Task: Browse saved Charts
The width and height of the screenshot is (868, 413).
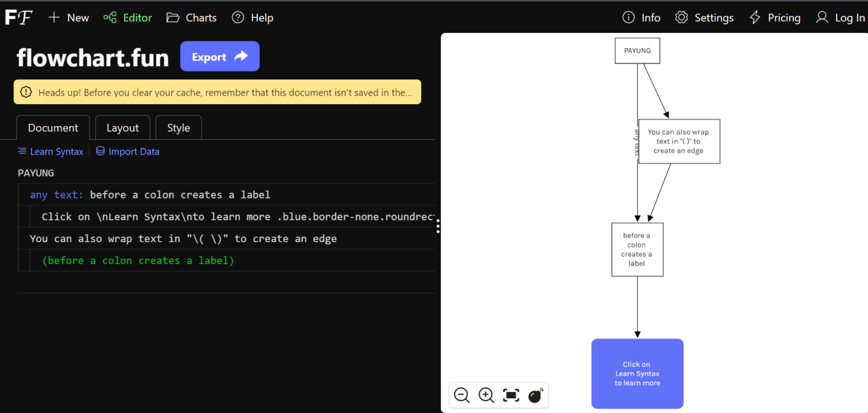Action: 191,18
